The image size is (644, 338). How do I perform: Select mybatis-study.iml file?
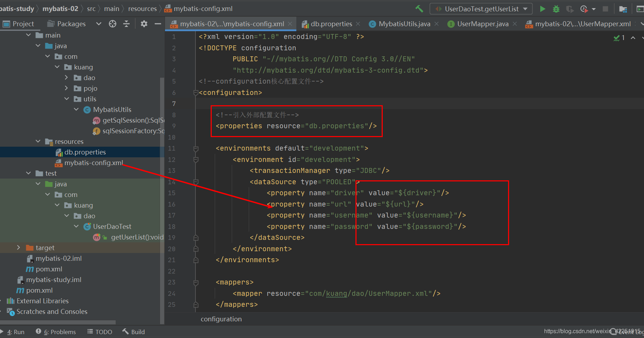pos(53,280)
